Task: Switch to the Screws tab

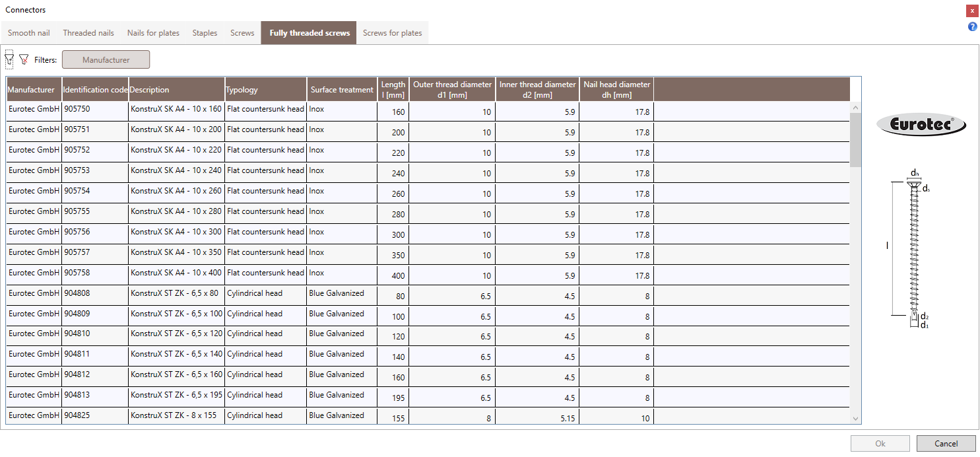Action: 242,33
